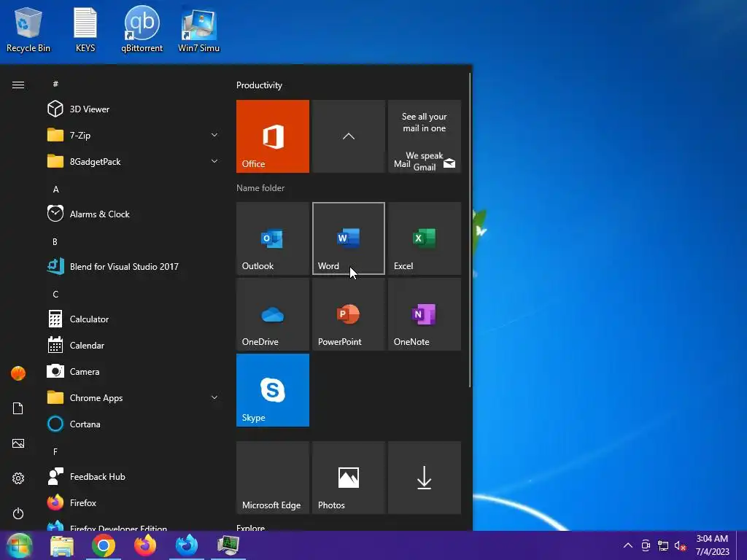The image size is (747, 560).
Task: Open the OneNote tile
Action: pos(425,314)
